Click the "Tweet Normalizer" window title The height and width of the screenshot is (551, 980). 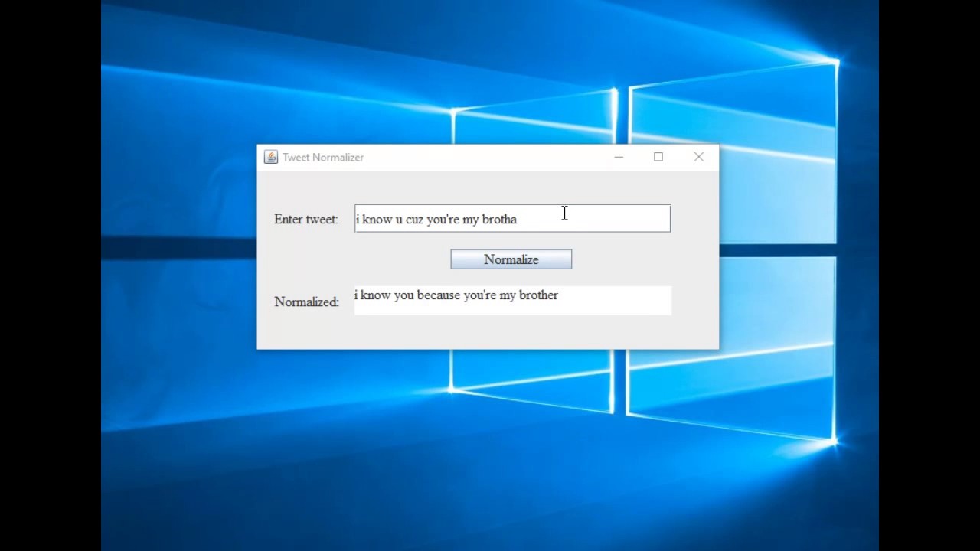tap(323, 158)
